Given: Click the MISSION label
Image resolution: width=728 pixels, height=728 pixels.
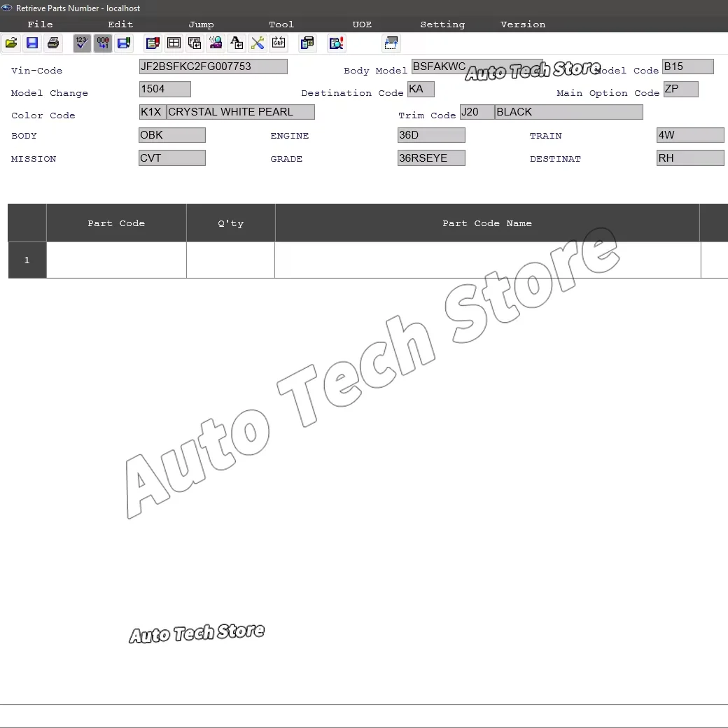Looking at the screenshot, I should pos(34,159).
